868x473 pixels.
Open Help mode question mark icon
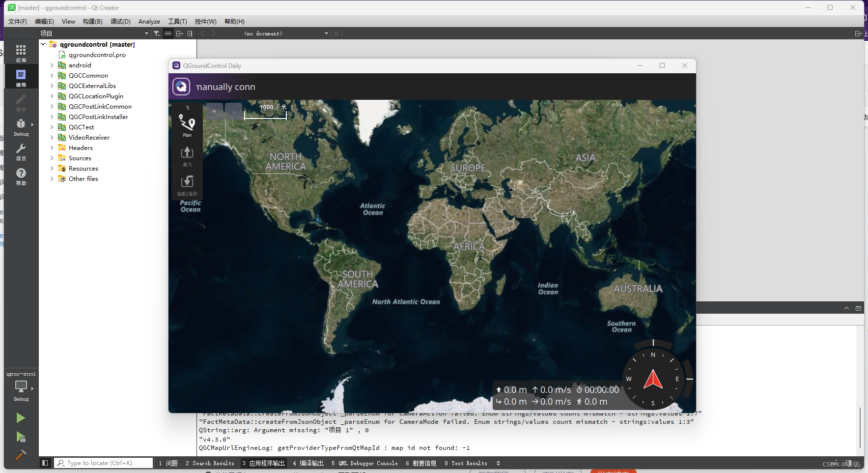21,176
